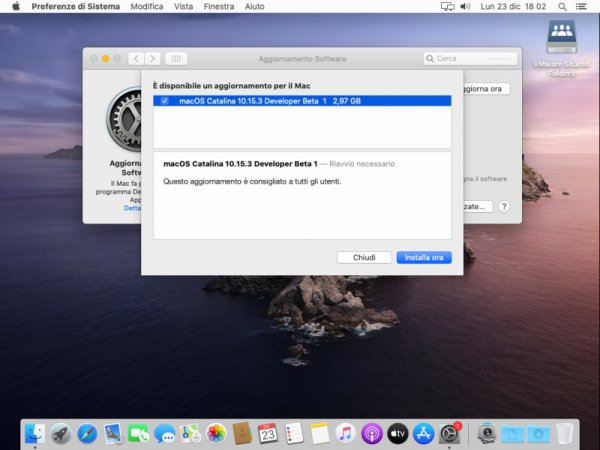Open Maps from the Dock
600x450 pixels.
click(190, 434)
